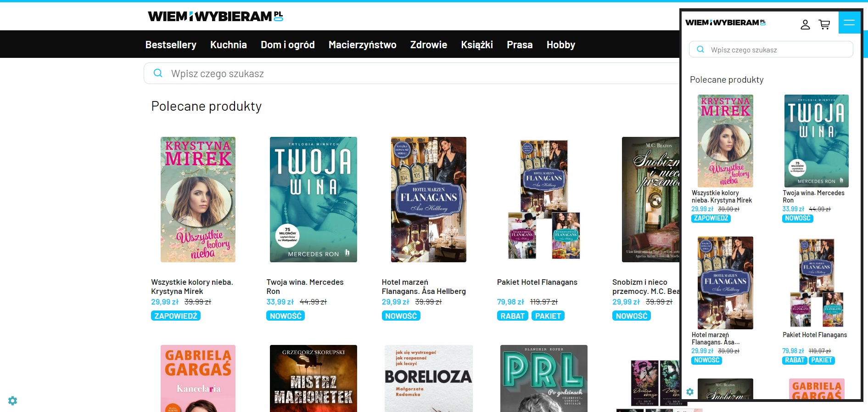Open Twoja wina cover in mobile preview
868x412 pixels.
coord(817,141)
